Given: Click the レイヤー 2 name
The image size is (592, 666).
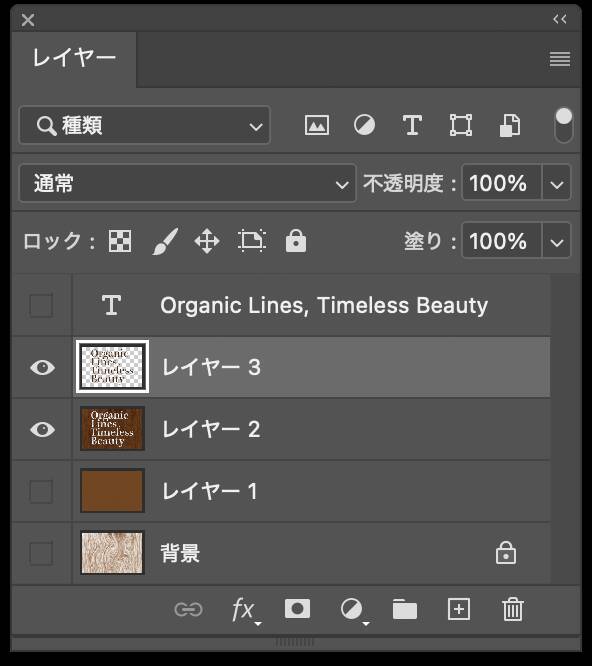Looking at the screenshot, I should pos(211,429).
